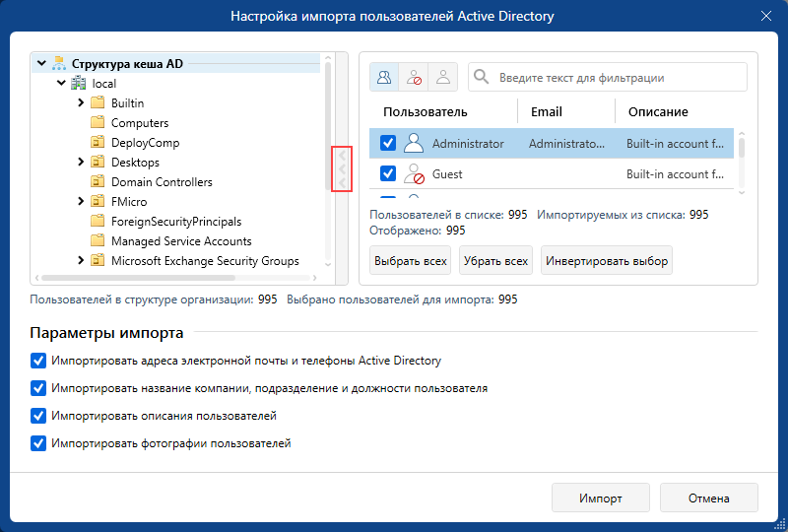
Task: Collapse the local domain node
Action: click(x=61, y=83)
